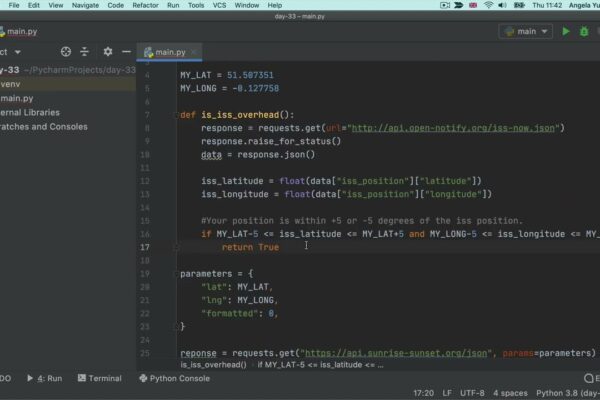Image resolution: width=600 pixels, height=400 pixels.
Task: Click on the 'return True' statement
Action: click(x=250, y=247)
